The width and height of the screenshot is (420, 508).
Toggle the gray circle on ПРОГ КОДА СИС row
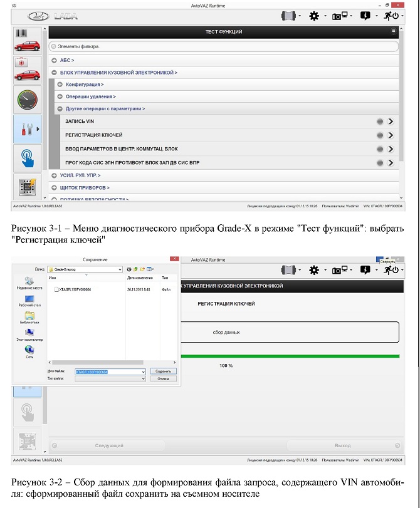point(380,163)
